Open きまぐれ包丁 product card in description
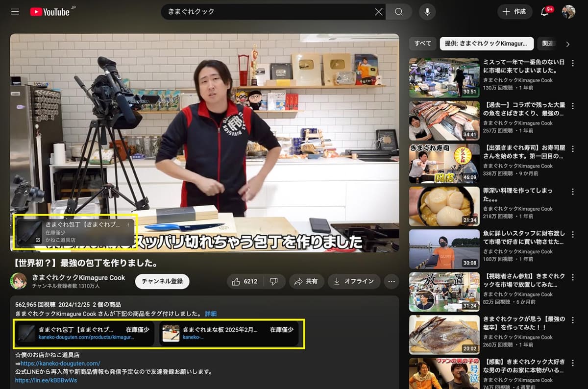 (85, 334)
